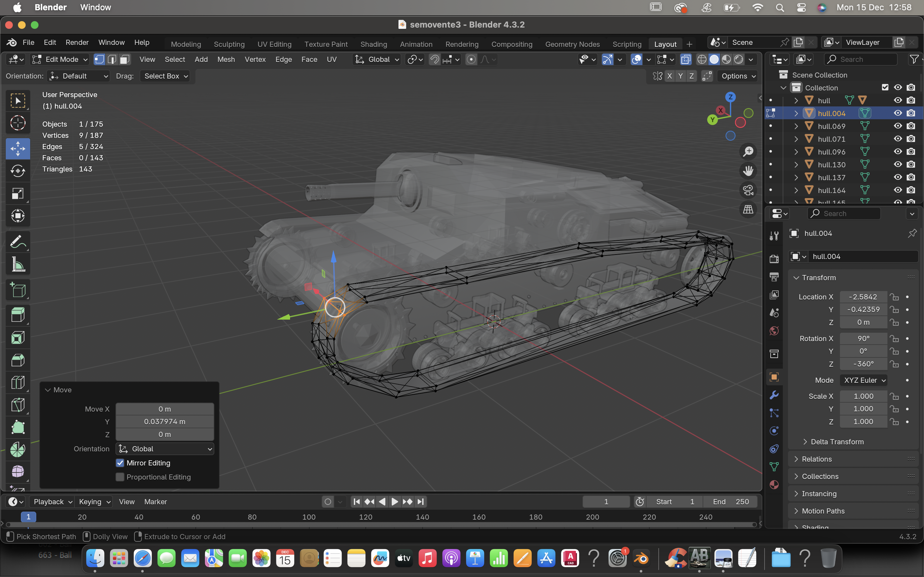Add a workspace with the + button

(689, 44)
